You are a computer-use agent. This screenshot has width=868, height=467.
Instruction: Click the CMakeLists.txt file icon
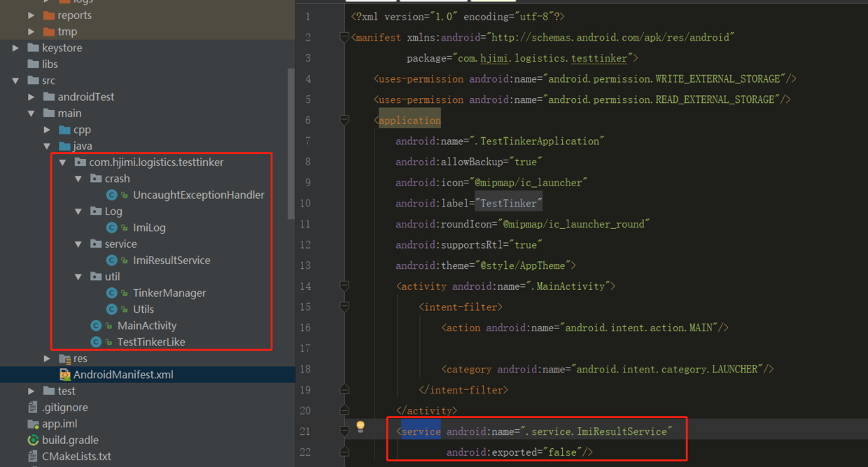pyautogui.click(x=33, y=456)
